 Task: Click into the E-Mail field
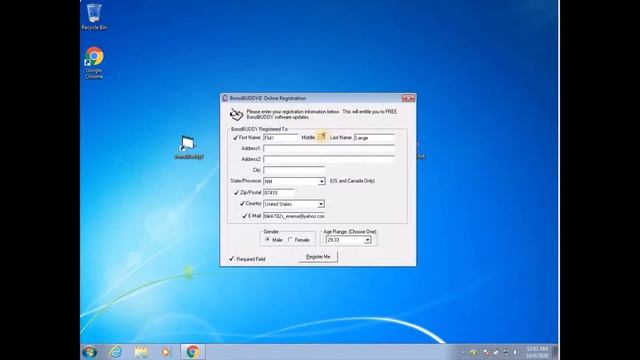(x=294, y=216)
